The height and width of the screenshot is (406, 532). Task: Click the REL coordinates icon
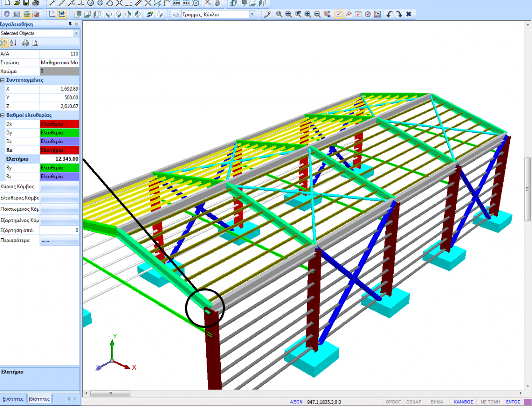(x=186, y=3)
